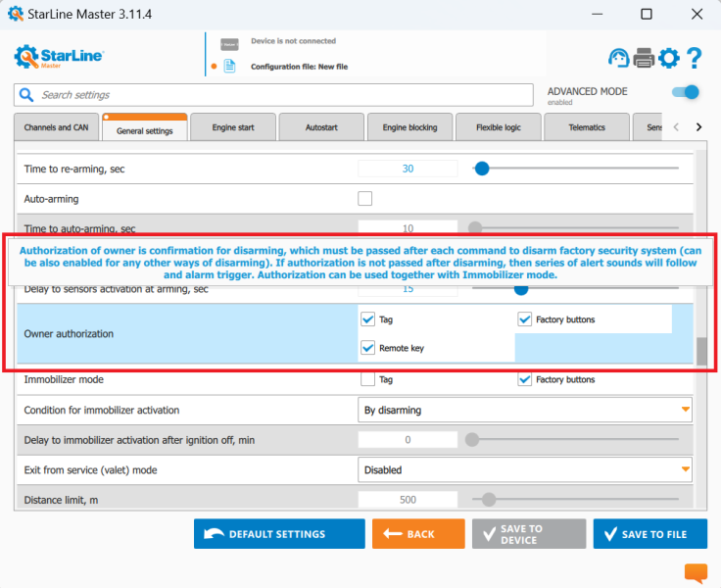
Task: Select the Immobilizer mode row label
Action: tap(64, 379)
